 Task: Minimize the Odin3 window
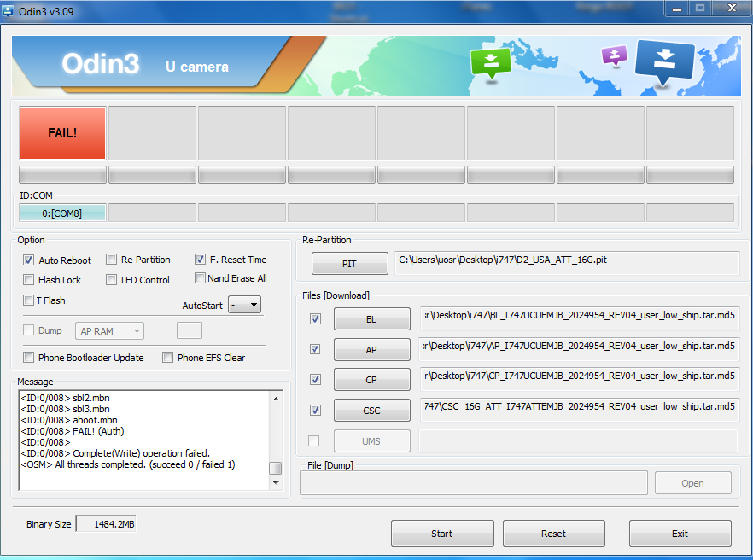[x=677, y=9]
